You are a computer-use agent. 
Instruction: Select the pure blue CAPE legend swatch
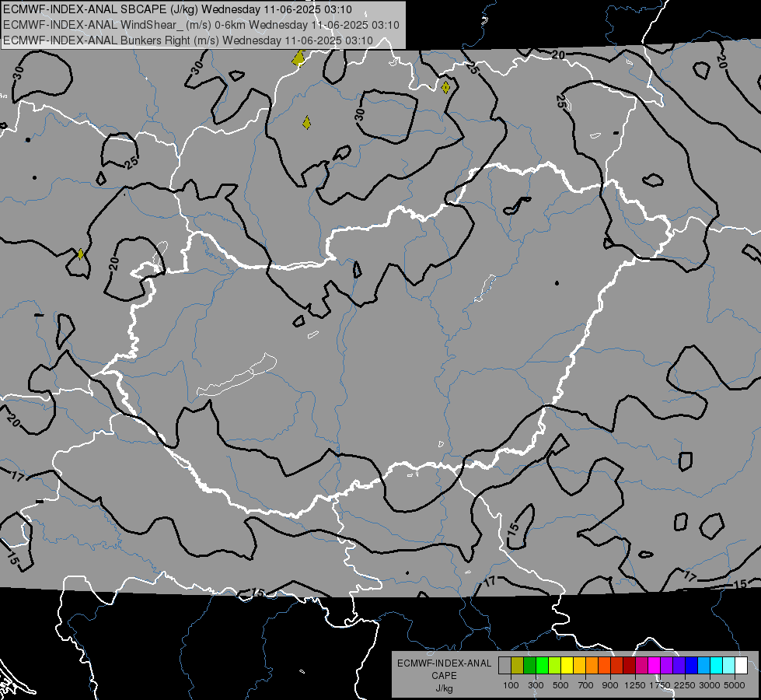point(692,666)
